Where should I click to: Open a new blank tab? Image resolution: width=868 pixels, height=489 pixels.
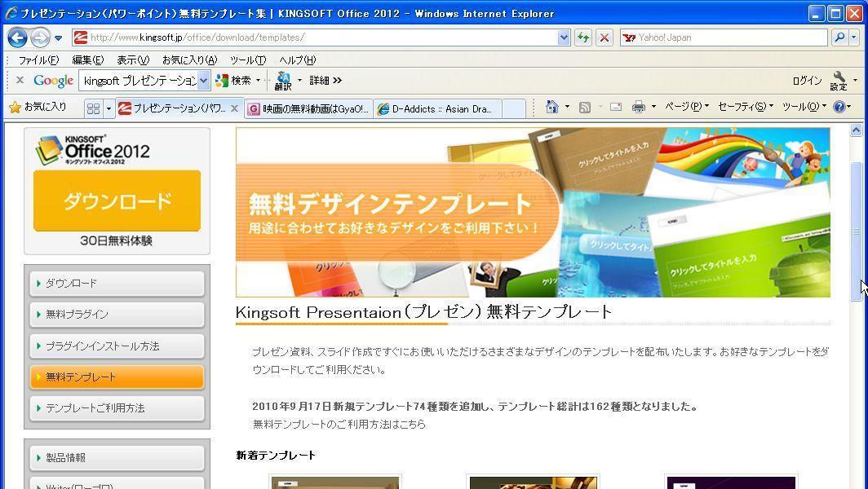(514, 109)
